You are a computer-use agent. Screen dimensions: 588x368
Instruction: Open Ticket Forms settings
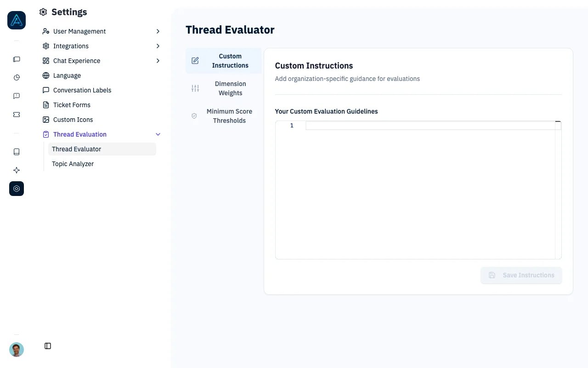click(x=102, y=105)
